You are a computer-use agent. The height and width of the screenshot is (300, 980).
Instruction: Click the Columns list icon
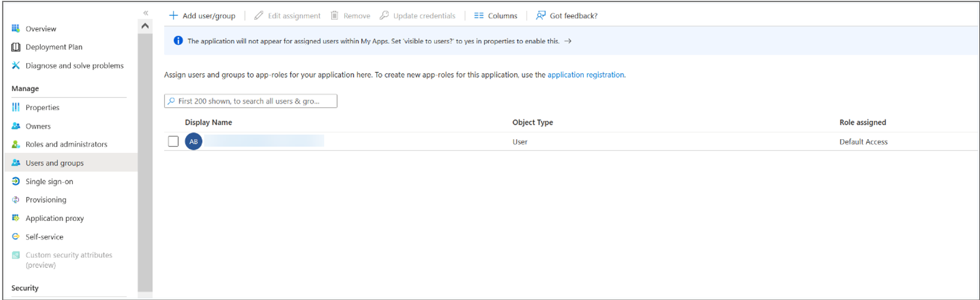tap(479, 15)
